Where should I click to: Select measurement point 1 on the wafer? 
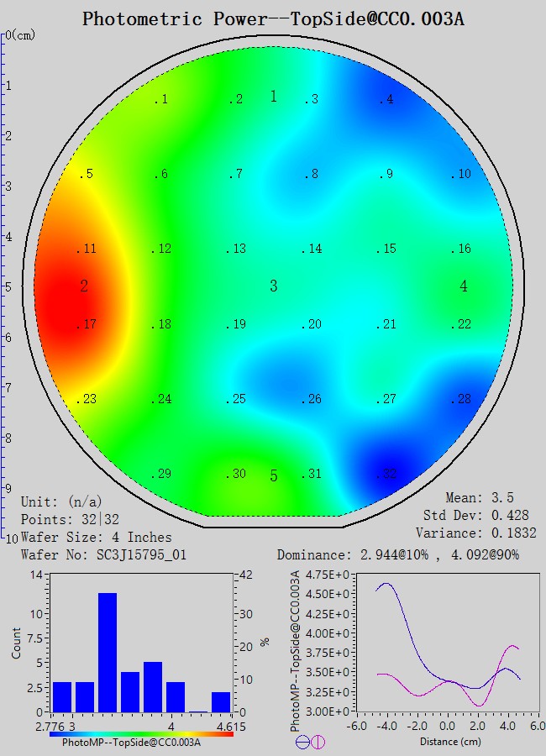(161, 100)
